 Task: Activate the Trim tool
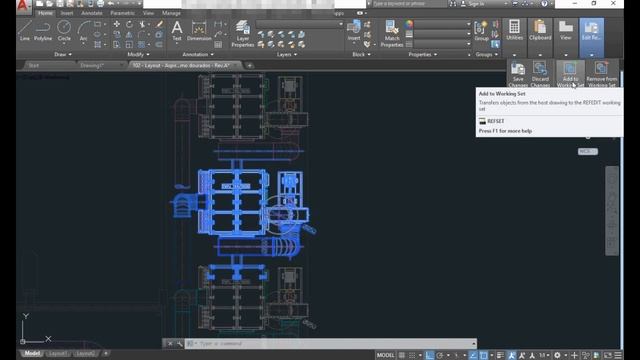click(x=142, y=24)
